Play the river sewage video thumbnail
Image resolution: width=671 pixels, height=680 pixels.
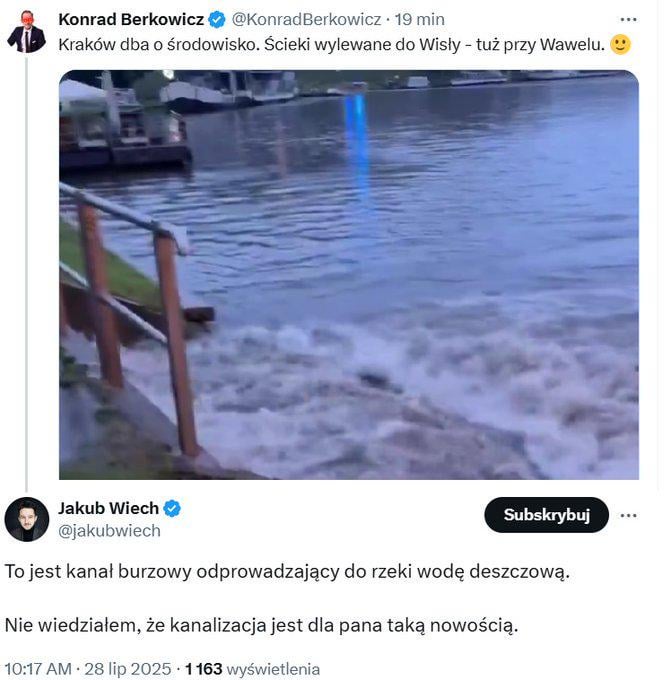pos(349,275)
